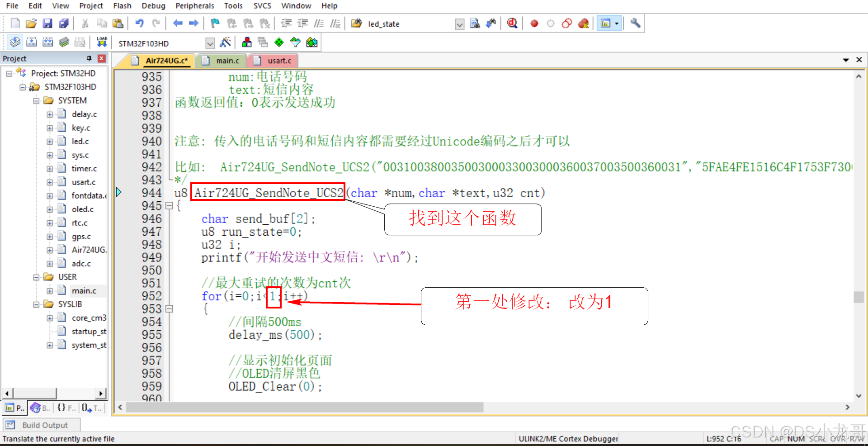868x446 pixels.
Task: Insert a bookmark with the flag icon
Action: click(215, 24)
